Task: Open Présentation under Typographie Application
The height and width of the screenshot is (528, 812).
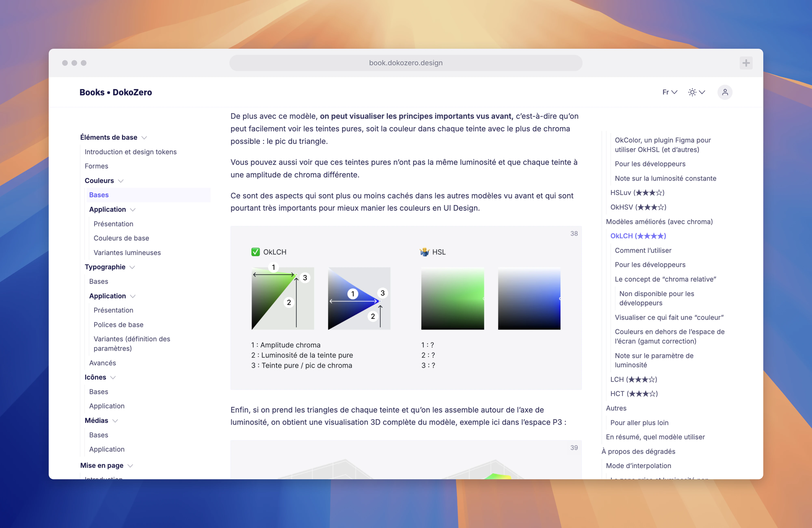Action: click(x=114, y=310)
